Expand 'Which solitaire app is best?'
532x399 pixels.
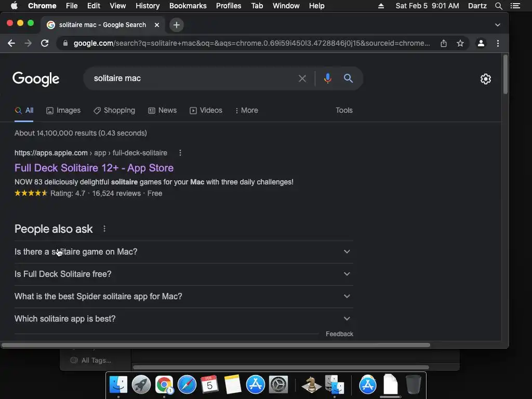point(183,319)
